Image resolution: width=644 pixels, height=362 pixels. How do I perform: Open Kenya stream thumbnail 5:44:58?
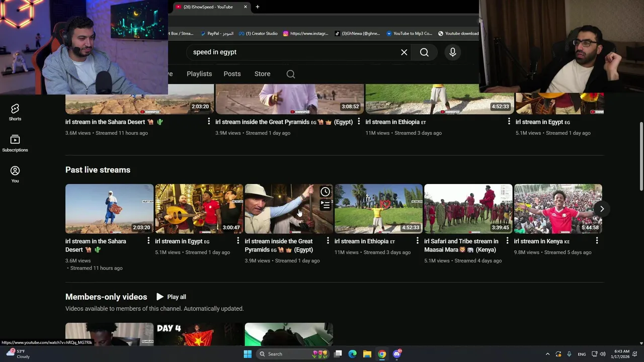pyautogui.click(x=557, y=209)
